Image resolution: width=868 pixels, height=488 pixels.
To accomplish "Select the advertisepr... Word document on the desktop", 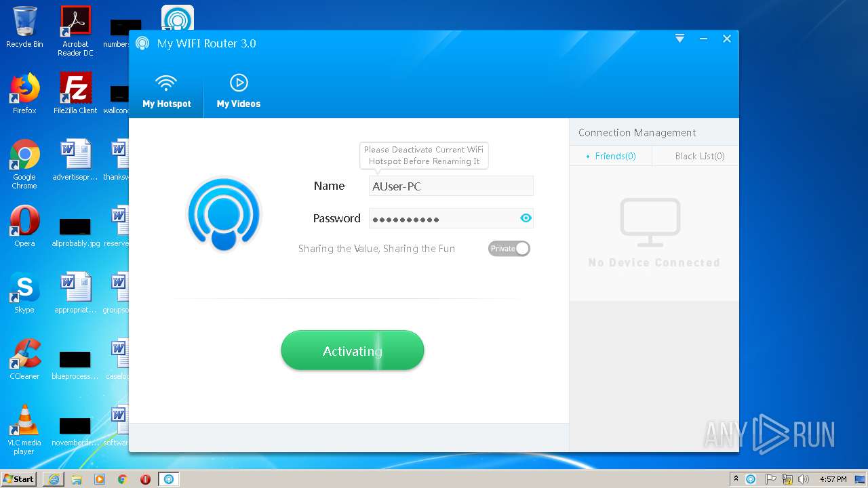I will pos(75,160).
